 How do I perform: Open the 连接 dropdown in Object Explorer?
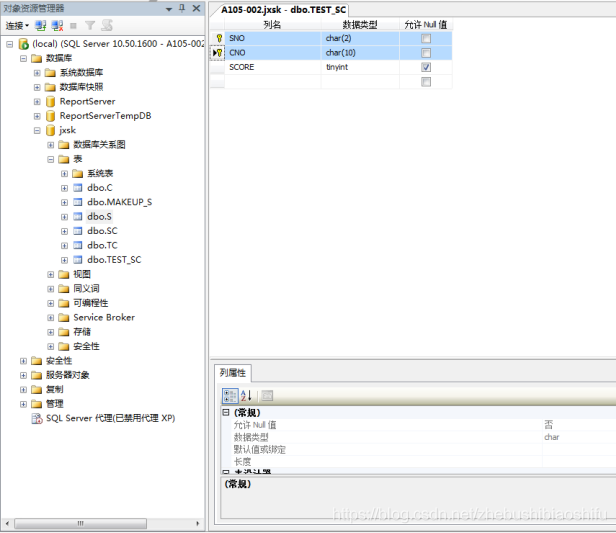[x=17, y=26]
